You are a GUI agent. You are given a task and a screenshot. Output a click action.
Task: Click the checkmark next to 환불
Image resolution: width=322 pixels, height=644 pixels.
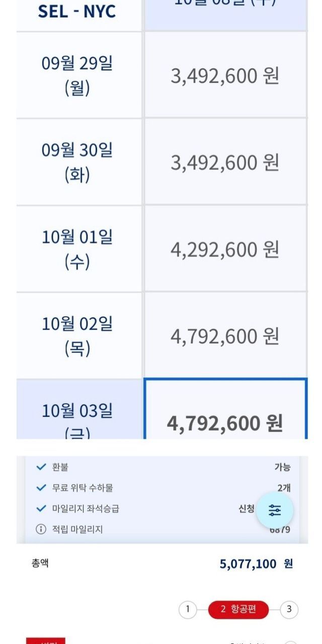41,467
